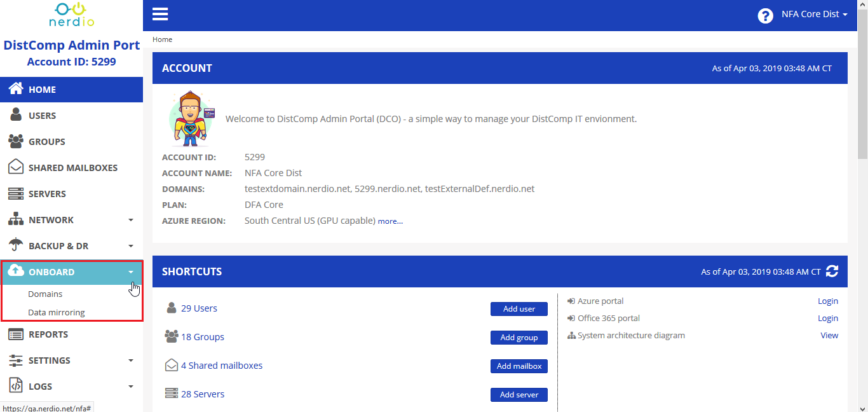The width and height of the screenshot is (868, 412).
Task: Click the Groups people icon in sidebar
Action: (x=16, y=141)
